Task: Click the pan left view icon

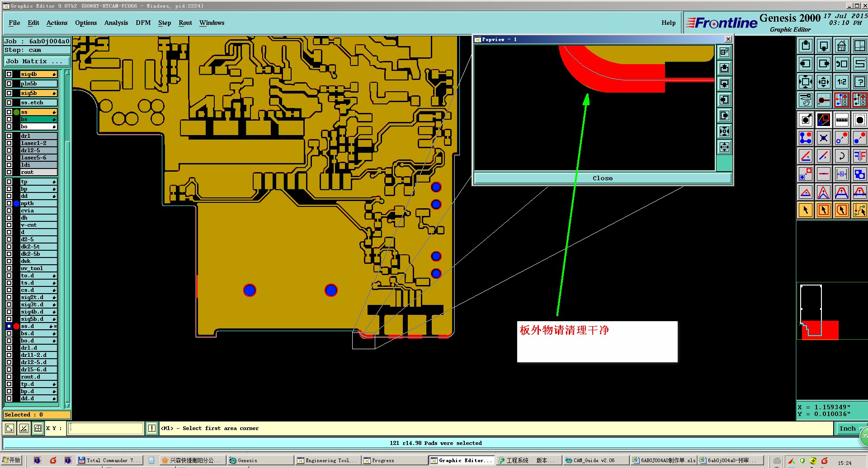Action: pyautogui.click(x=806, y=64)
